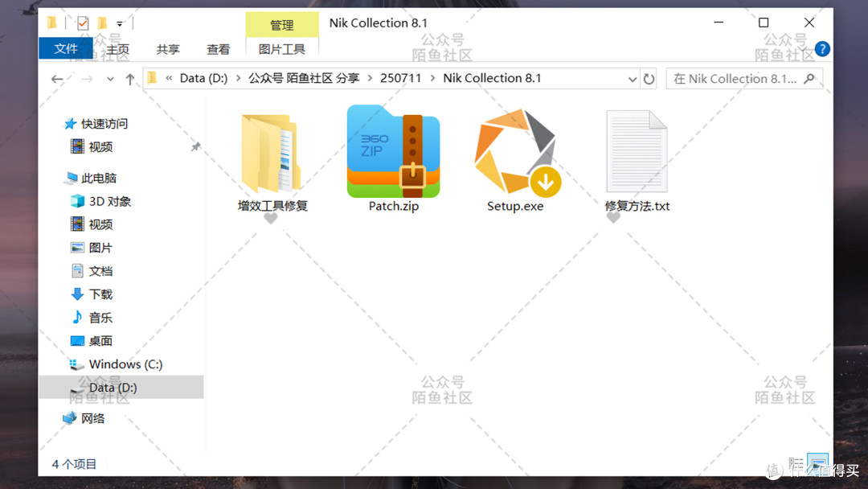Click the 修复方法.txt file name label
This screenshot has height=489, width=868.
(x=637, y=206)
